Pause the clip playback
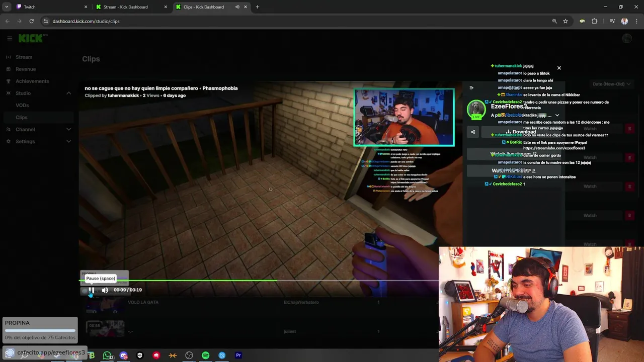The width and height of the screenshot is (644, 362). pyautogui.click(x=92, y=290)
